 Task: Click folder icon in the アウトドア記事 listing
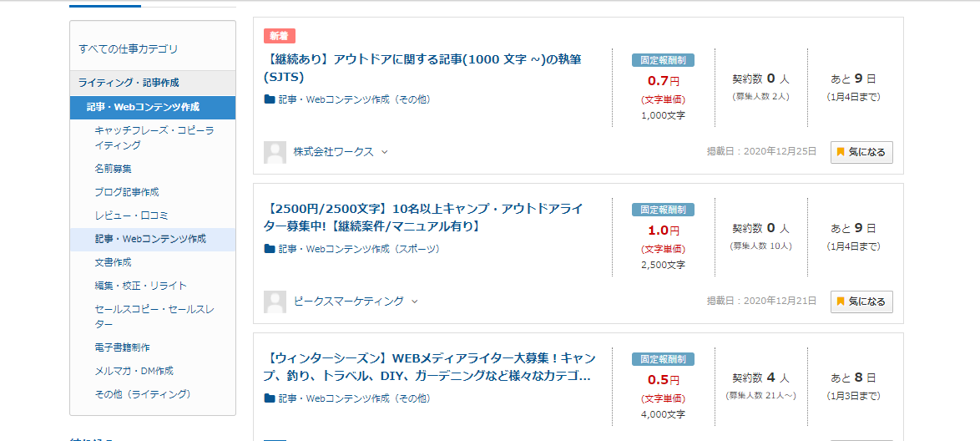pos(270,99)
